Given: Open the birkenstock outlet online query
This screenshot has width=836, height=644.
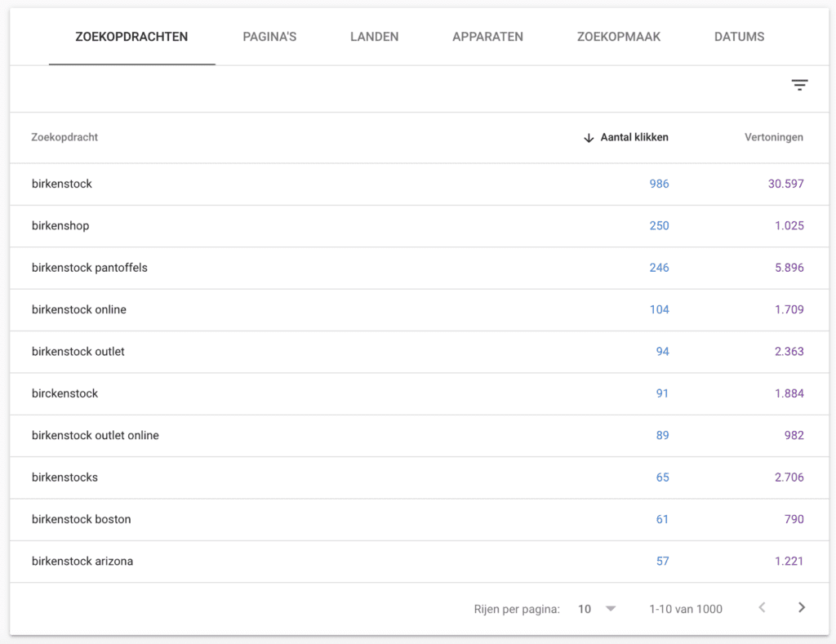Looking at the screenshot, I should pos(95,435).
